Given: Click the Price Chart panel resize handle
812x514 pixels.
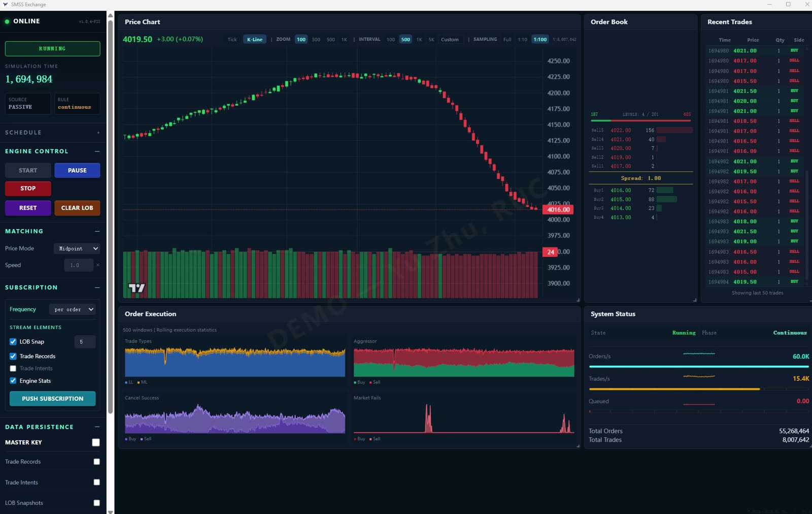Looking at the screenshot, I should point(578,300).
